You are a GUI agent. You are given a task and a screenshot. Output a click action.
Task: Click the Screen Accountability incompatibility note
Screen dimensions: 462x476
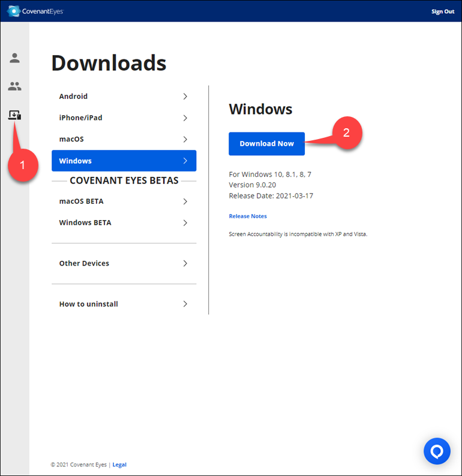point(298,234)
